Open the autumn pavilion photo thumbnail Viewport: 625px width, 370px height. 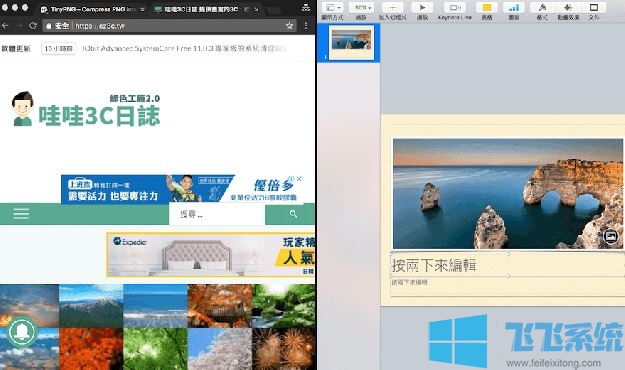coord(220,306)
